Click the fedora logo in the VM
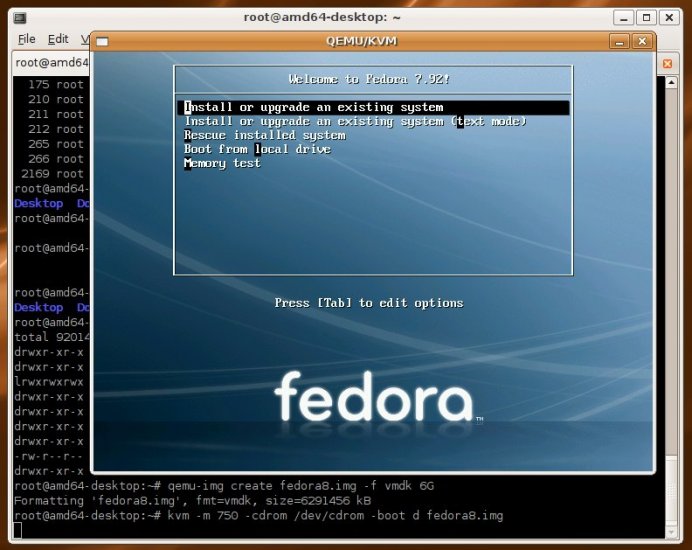The image size is (692, 550). 374,396
